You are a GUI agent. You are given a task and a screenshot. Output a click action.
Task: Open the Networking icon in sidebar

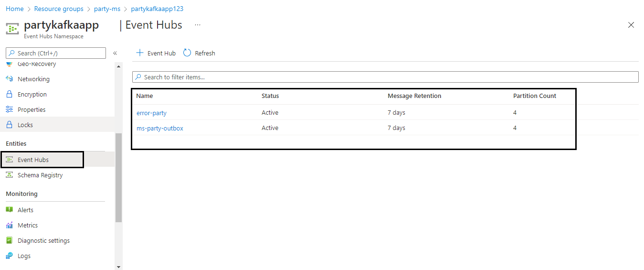[9, 79]
